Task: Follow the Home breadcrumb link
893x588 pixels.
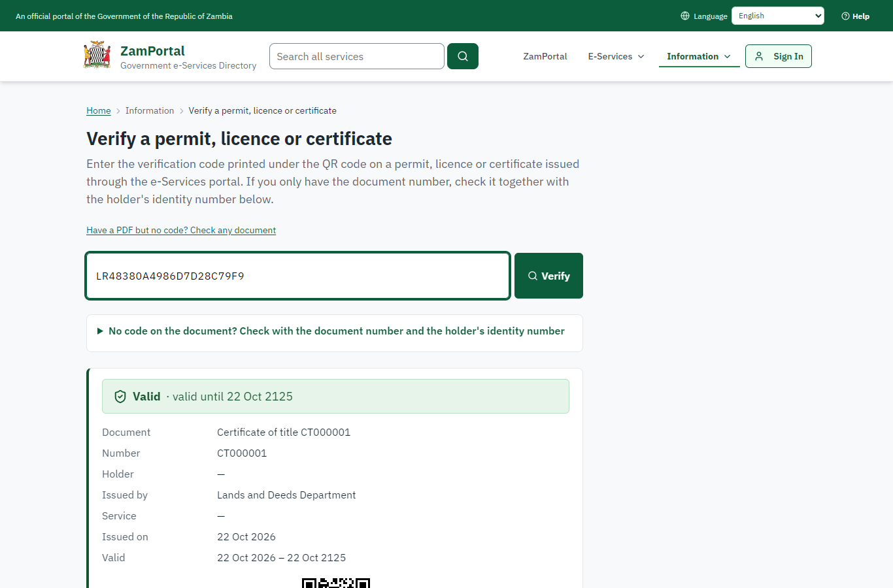Action: tap(99, 110)
